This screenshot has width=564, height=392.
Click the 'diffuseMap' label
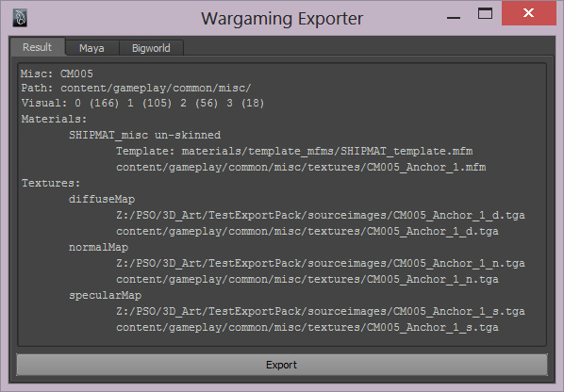click(x=102, y=199)
